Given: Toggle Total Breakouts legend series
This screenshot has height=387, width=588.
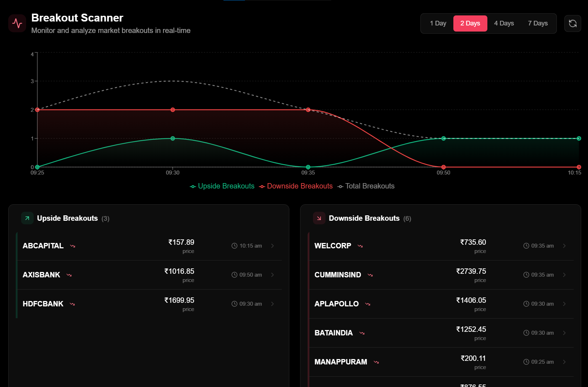Looking at the screenshot, I should pos(366,186).
